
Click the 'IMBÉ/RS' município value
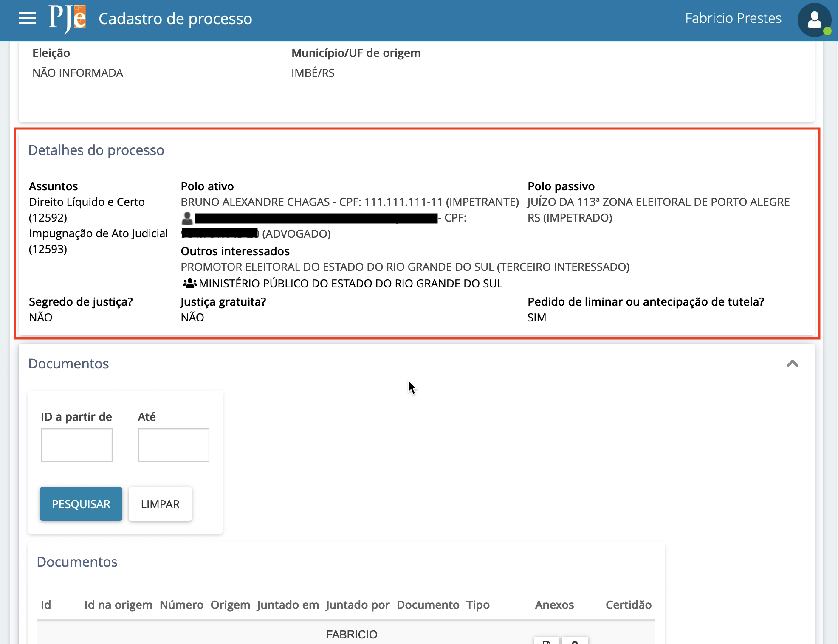coord(313,73)
